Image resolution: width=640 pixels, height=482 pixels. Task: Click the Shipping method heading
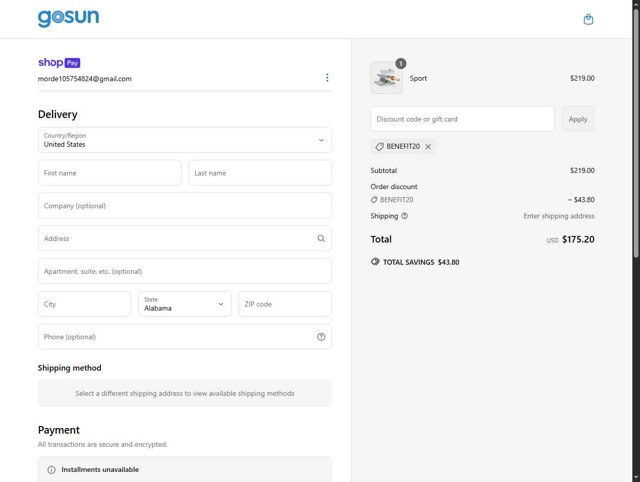coord(69,368)
